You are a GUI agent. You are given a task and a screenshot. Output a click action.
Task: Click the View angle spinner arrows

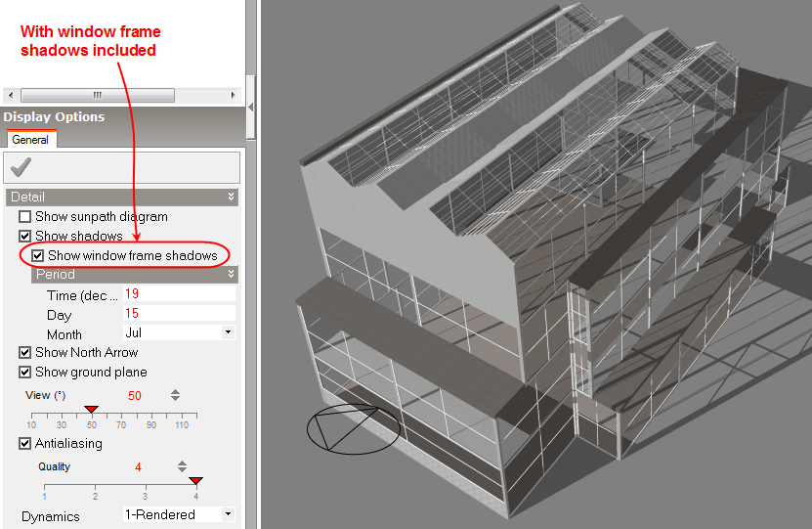click(175, 395)
